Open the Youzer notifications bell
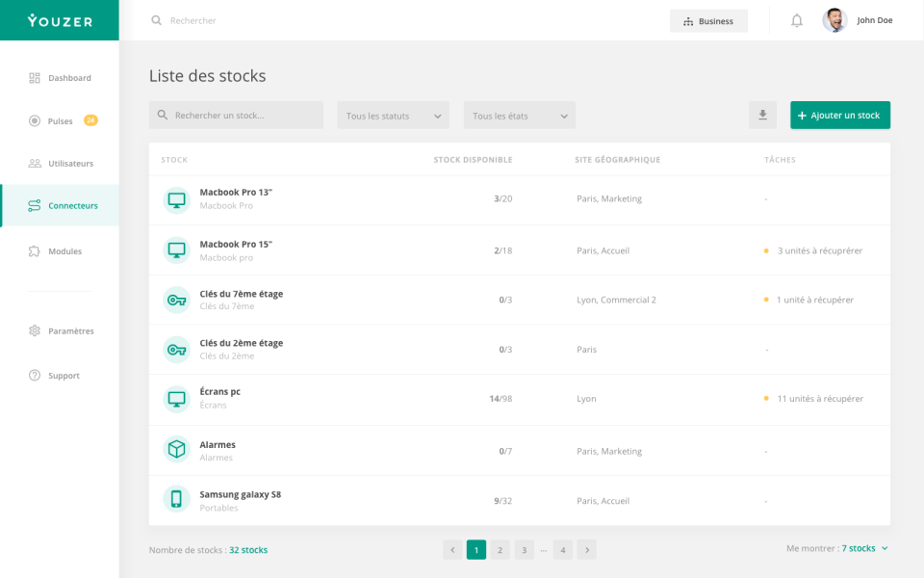The image size is (924, 578). pos(797,19)
